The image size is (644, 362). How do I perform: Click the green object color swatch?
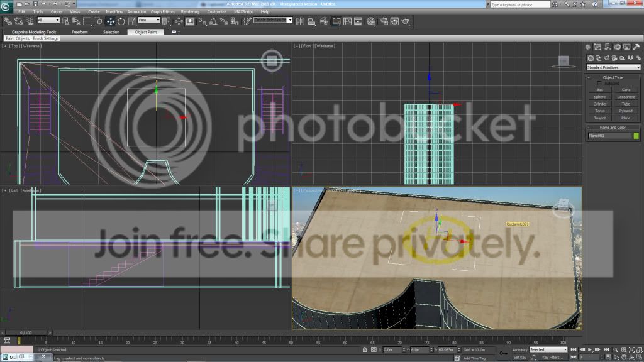(x=636, y=136)
